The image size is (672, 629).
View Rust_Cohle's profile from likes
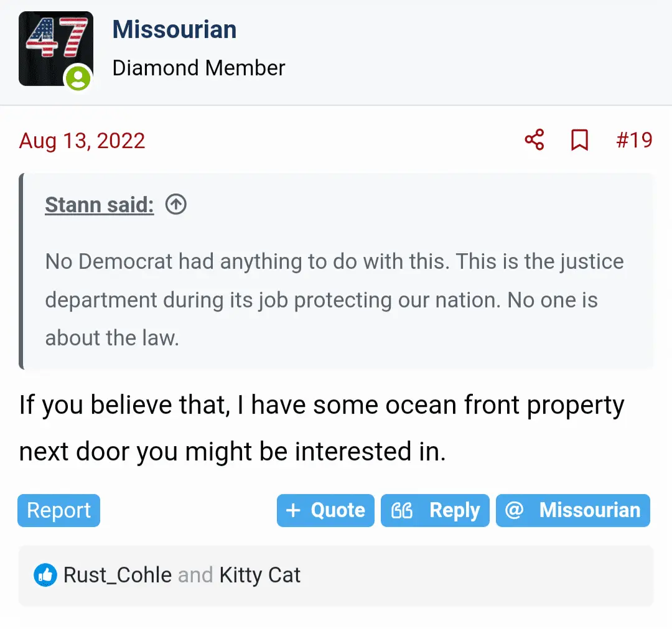point(118,575)
